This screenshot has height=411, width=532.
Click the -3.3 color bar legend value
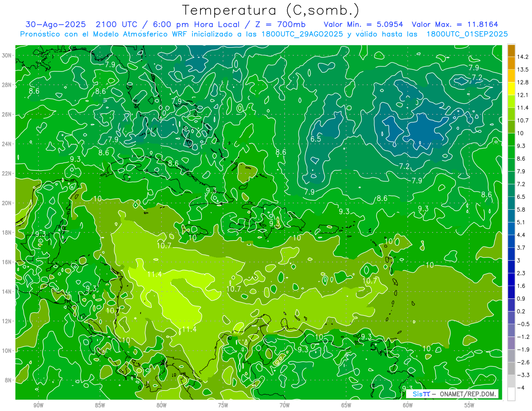tap(523, 375)
